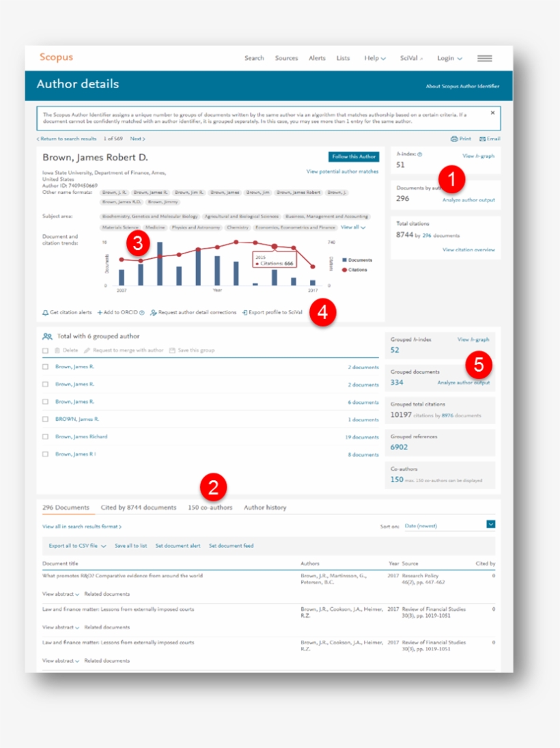
Task: Click the Export profile to SciVal icon
Action: (244, 313)
